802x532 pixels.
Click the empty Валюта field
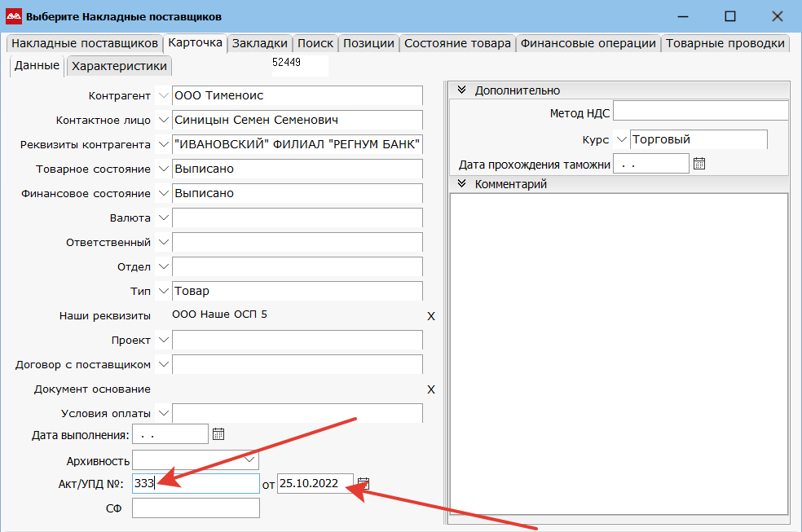coord(297,218)
